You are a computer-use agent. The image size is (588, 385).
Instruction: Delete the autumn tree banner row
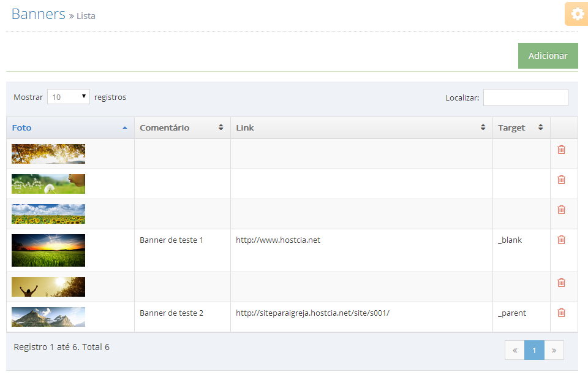(562, 150)
